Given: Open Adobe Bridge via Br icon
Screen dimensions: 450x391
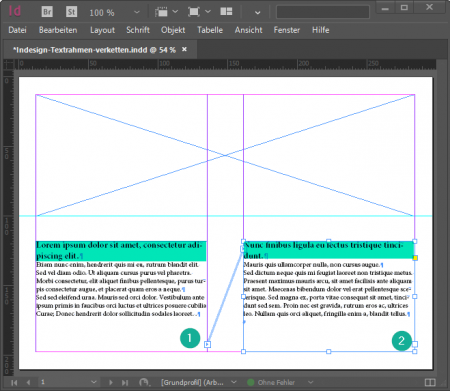Looking at the screenshot, I should point(47,12).
